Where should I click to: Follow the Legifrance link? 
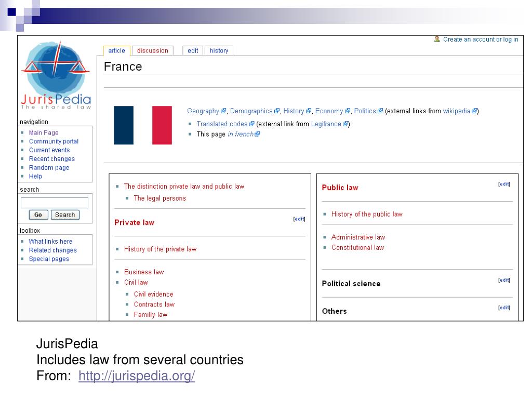(x=329, y=124)
